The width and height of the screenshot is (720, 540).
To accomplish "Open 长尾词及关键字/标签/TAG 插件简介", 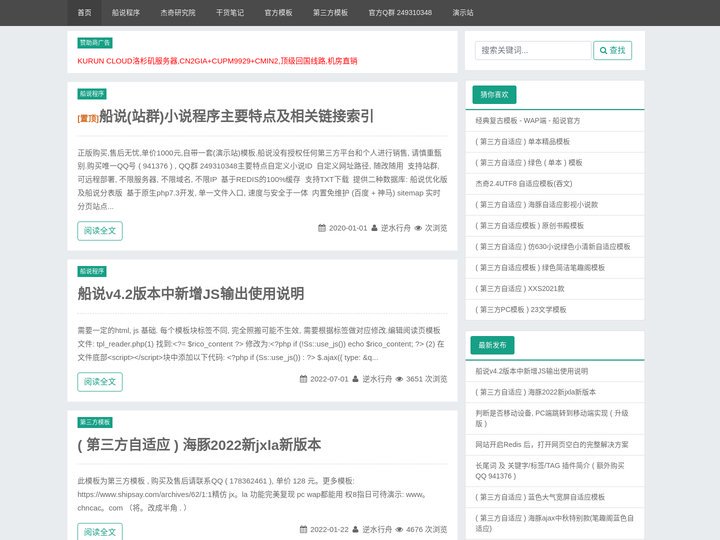I will click(x=550, y=471).
